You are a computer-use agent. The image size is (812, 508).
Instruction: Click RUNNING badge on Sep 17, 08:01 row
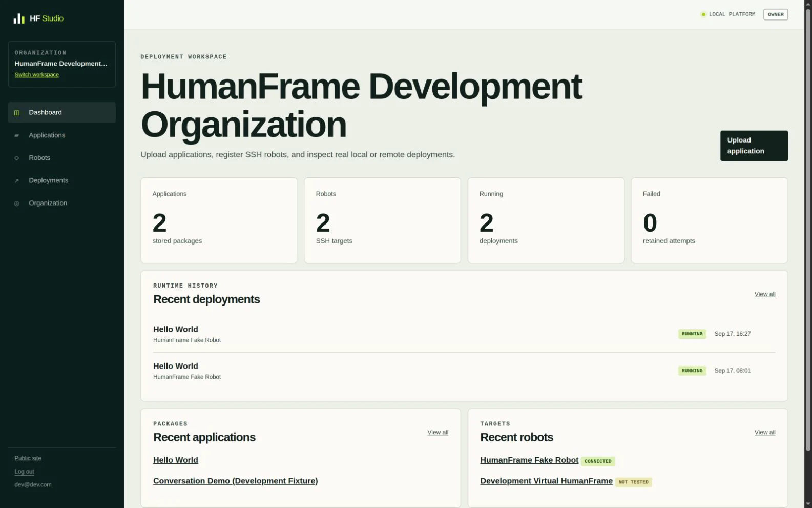pyautogui.click(x=692, y=371)
